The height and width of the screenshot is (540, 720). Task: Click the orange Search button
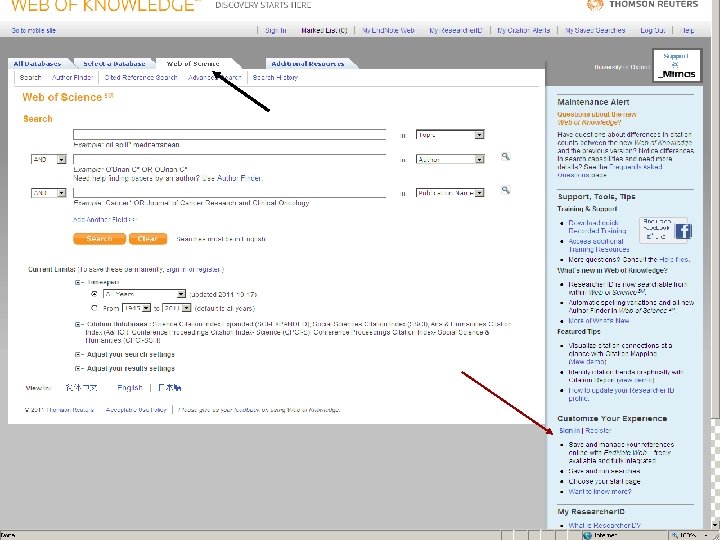tap(99, 239)
